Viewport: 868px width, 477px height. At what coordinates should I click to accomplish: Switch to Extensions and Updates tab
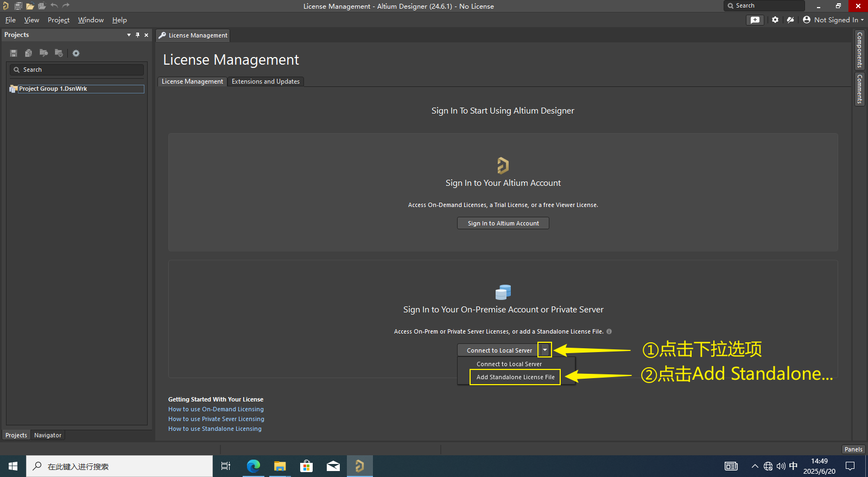click(x=265, y=81)
